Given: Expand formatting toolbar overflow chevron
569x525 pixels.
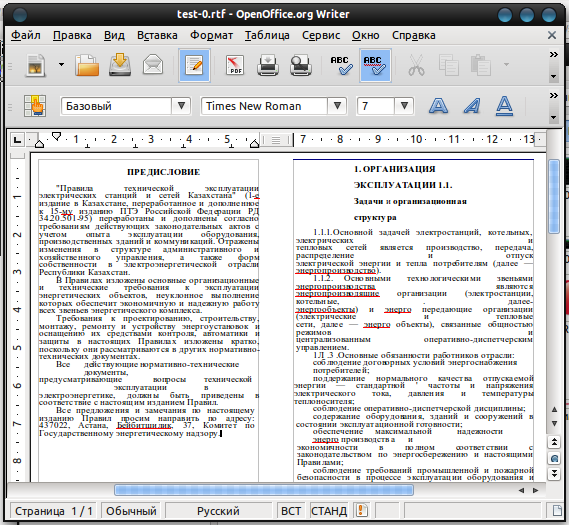Looking at the screenshot, I should 553,95.
